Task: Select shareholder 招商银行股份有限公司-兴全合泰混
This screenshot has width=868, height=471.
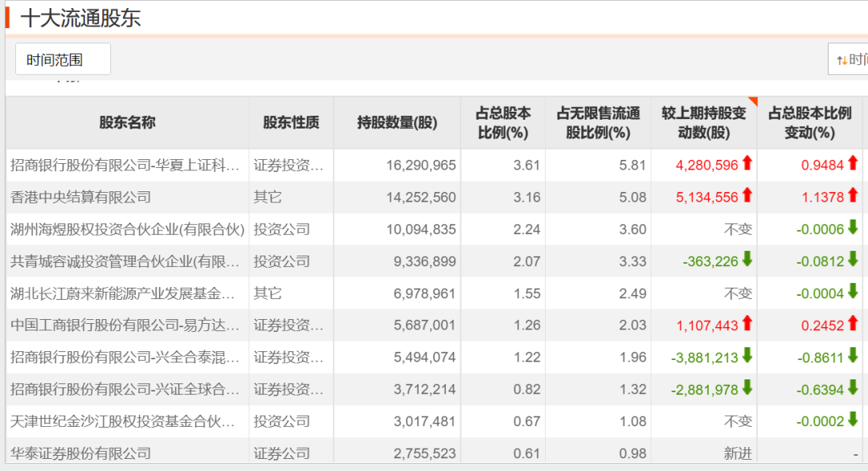Action: [125, 357]
